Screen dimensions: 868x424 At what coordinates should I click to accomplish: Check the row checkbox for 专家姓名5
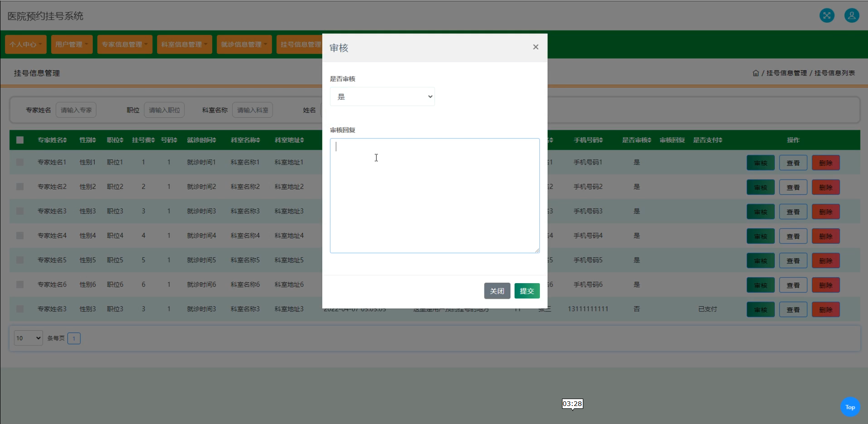pos(19,260)
